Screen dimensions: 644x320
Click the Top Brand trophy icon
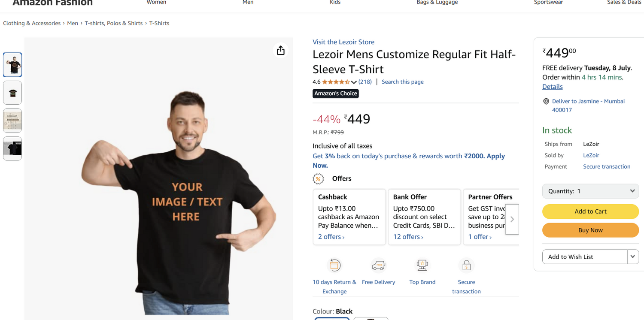[422, 266]
